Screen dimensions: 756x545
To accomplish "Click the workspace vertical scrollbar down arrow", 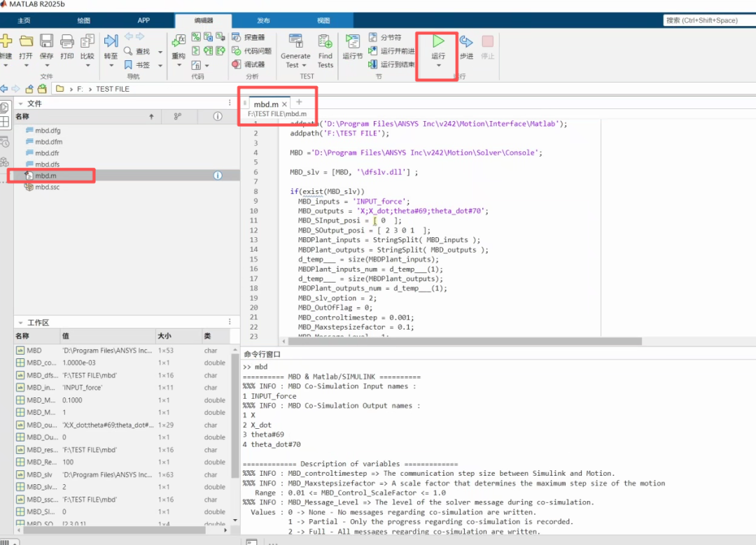I will pos(235,521).
